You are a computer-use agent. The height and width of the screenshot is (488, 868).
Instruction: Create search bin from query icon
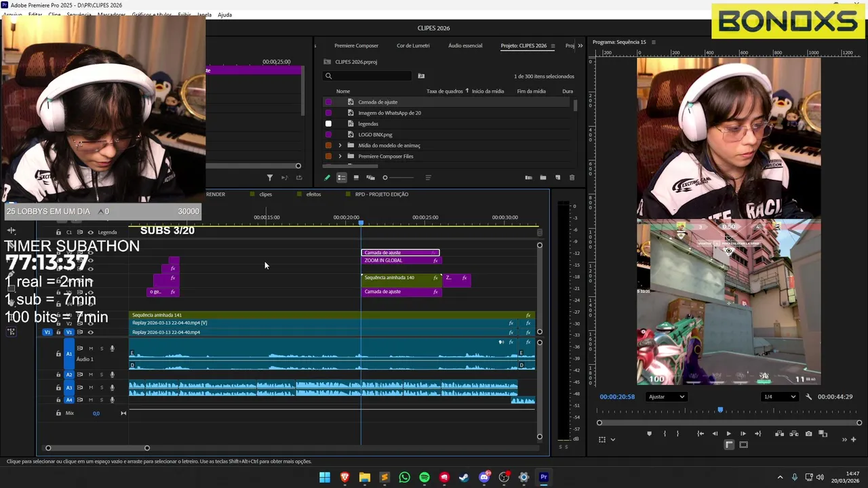(x=421, y=76)
